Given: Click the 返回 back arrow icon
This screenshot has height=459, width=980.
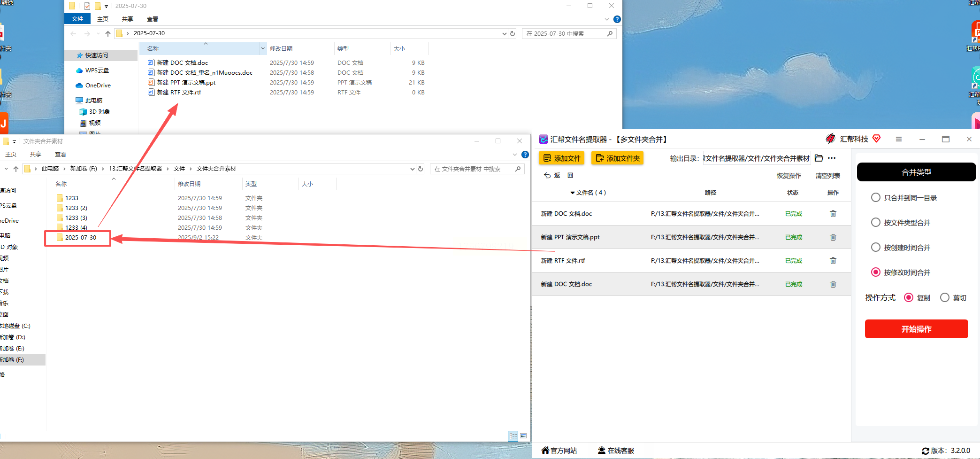Looking at the screenshot, I should click(x=547, y=175).
